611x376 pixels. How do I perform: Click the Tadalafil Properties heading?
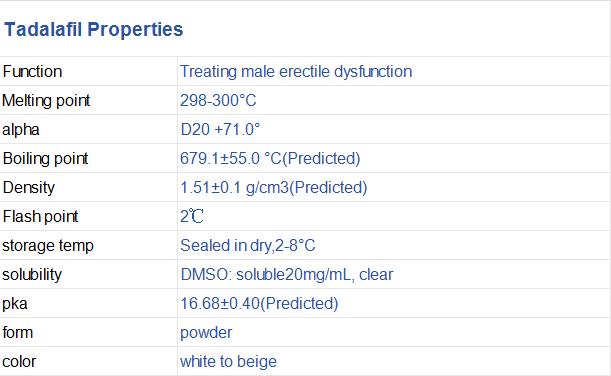point(94,30)
